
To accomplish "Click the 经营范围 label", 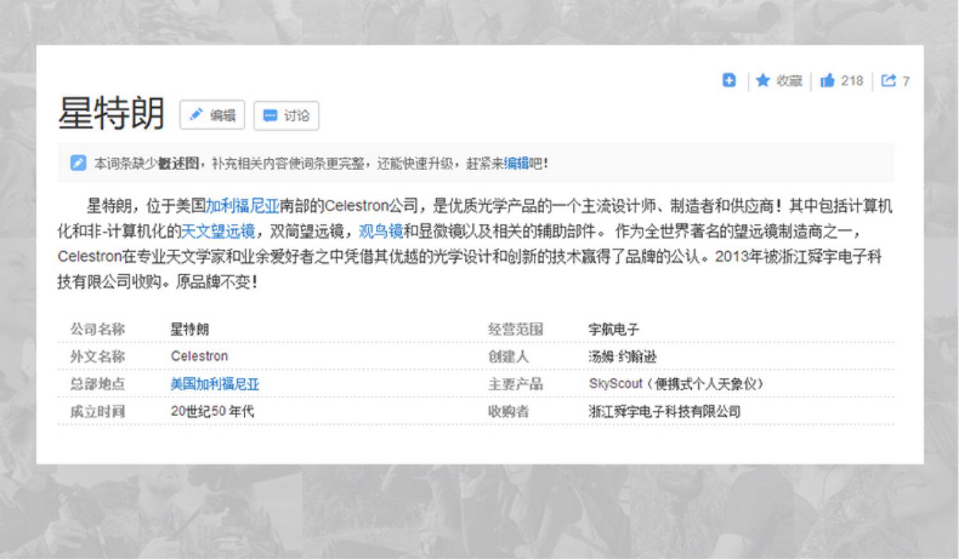I will pos(516,329).
